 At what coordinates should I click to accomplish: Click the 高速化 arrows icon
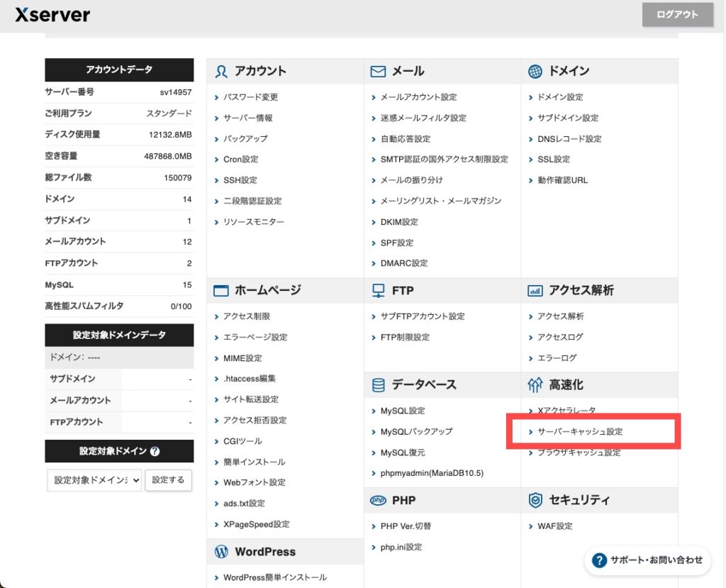535,384
